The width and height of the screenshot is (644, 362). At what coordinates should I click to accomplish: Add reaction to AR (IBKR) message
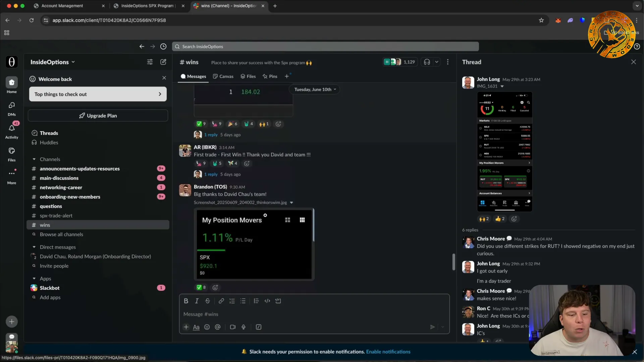coord(247,164)
